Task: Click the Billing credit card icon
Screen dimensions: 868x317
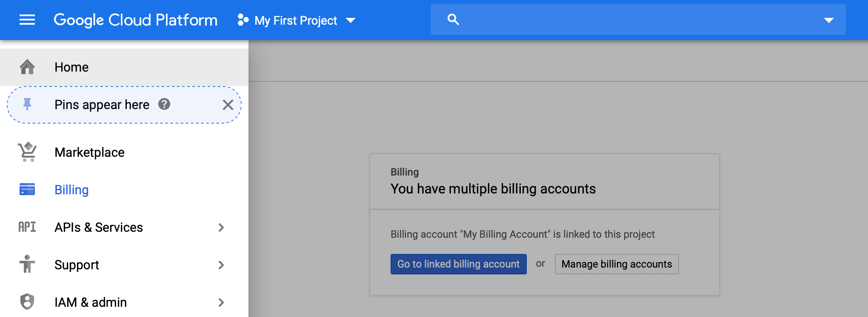Action: pyautogui.click(x=27, y=190)
